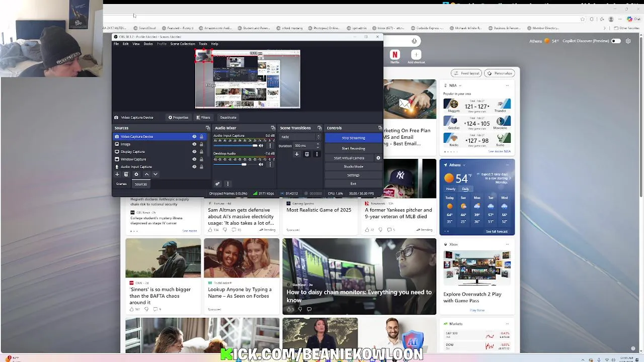Open advanced audio properties gear in Audio Mixer

pos(217,184)
